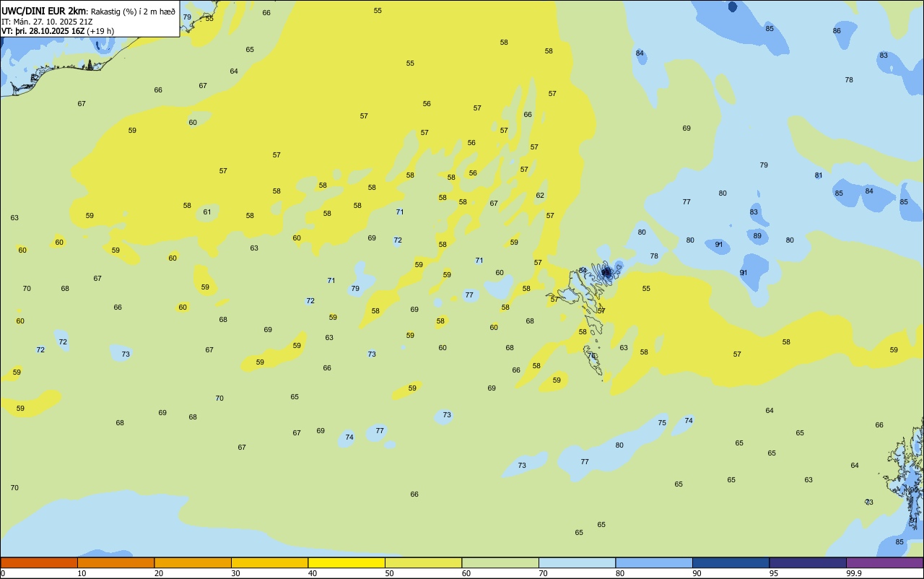Click the 95–99.9 navy legend swatch
This screenshot has width=924, height=579.
(808, 562)
